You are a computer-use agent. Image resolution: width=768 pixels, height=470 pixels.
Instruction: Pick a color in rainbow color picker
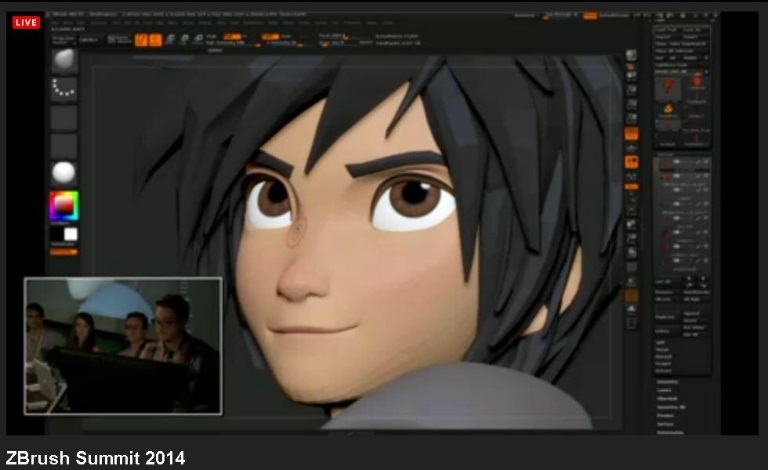tap(65, 205)
